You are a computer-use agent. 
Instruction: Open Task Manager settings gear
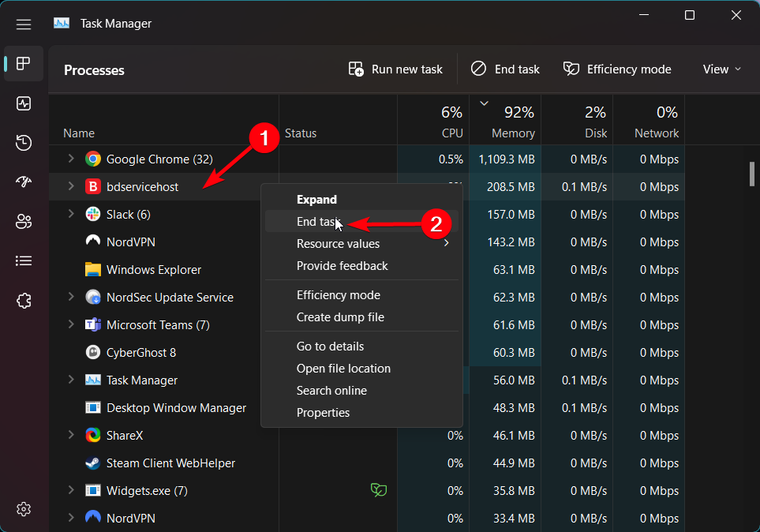[24, 508]
